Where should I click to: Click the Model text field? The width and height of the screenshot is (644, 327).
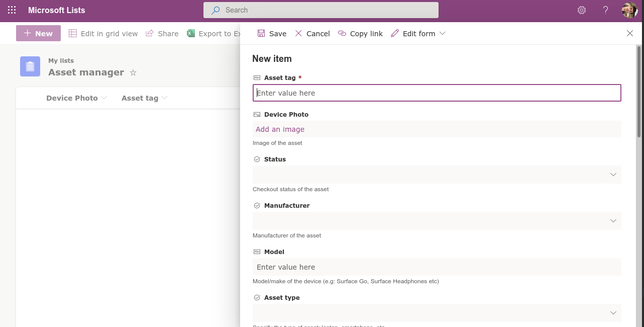coord(437,267)
